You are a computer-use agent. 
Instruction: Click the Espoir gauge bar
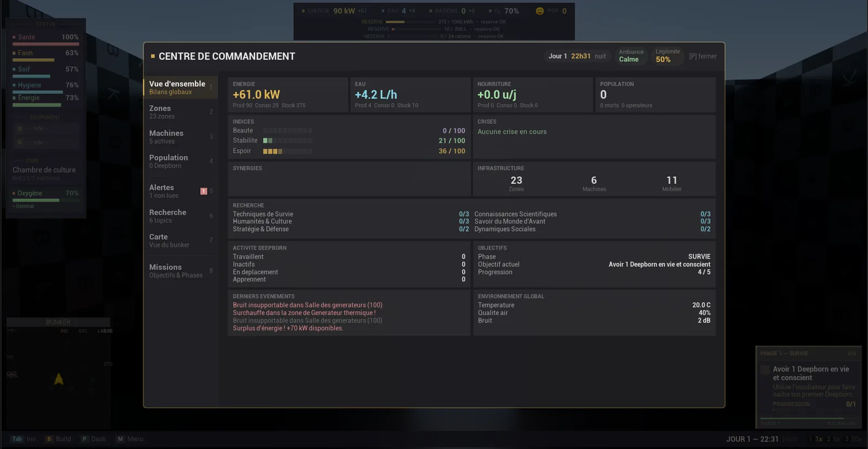click(x=288, y=151)
